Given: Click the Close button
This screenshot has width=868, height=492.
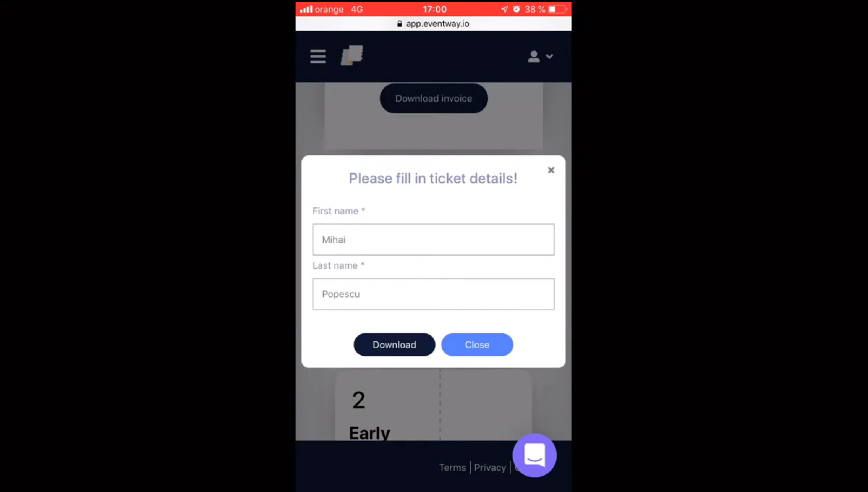Looking at the screenshot, I should pyautogui.click(x=477, y=345).
